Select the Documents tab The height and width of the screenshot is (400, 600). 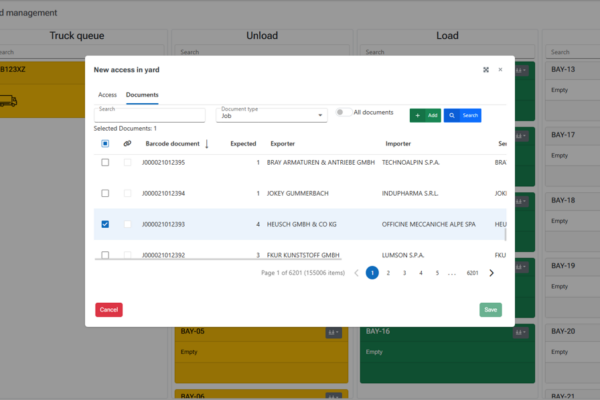[x=141, y=94]
